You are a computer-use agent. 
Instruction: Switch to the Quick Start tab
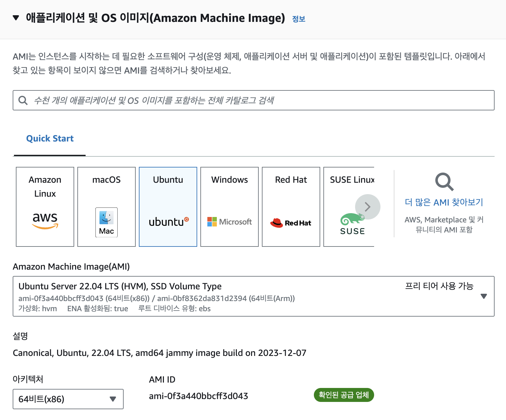[50, 139]
